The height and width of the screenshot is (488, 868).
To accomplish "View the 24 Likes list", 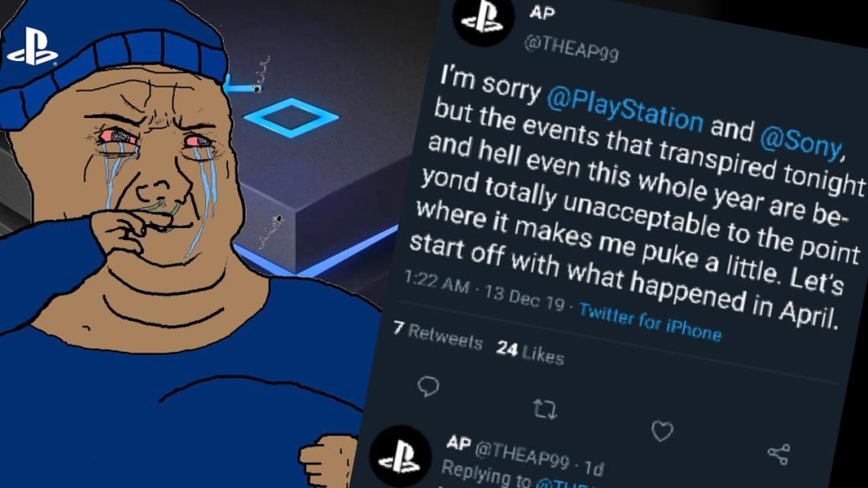I will [529, 352].
